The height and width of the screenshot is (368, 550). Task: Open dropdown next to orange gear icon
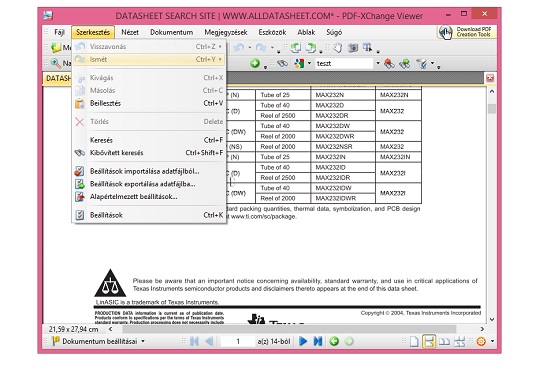click(x=492, y=341)
